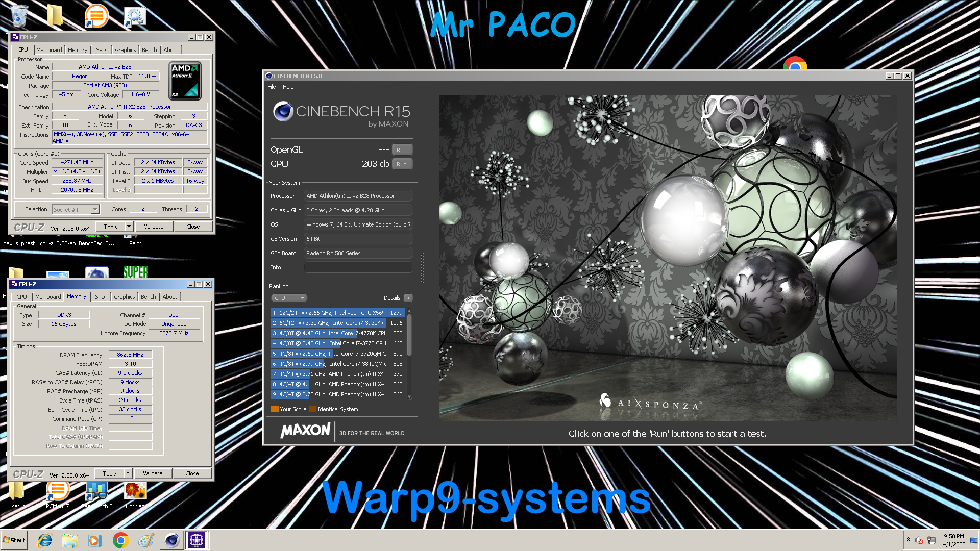Click the Core Speed value 4271.40 MHz
Viewport: 980px width, 551px height.
77,163
